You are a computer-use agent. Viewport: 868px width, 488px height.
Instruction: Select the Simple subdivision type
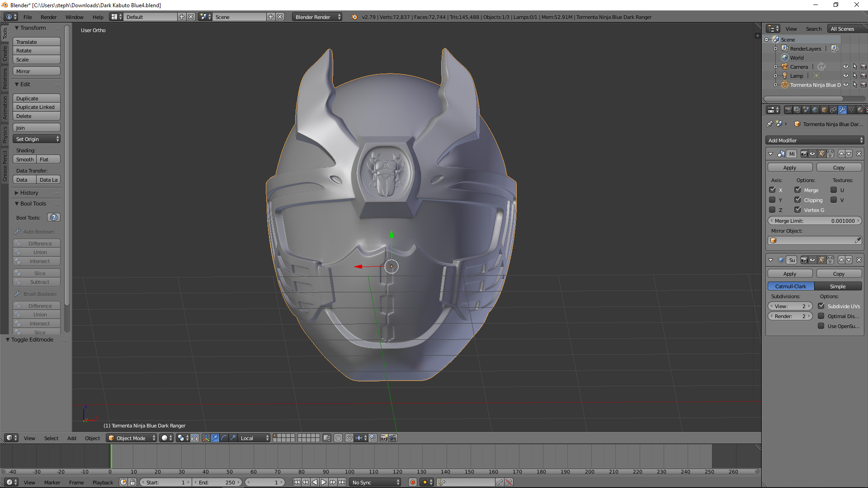click(x=838, y=286)
